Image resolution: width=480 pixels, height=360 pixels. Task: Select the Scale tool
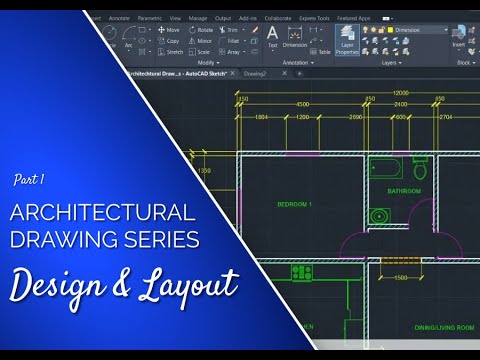(x=199, y=52)
